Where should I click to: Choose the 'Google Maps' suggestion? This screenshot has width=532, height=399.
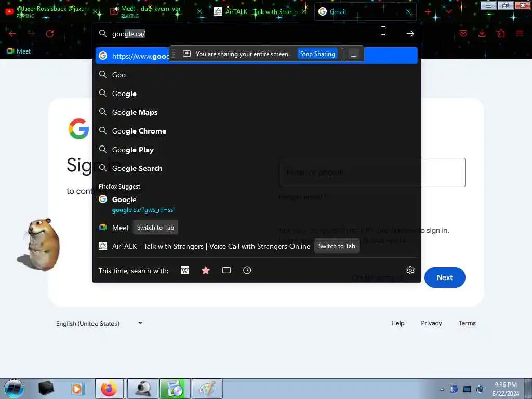(257, 112)
